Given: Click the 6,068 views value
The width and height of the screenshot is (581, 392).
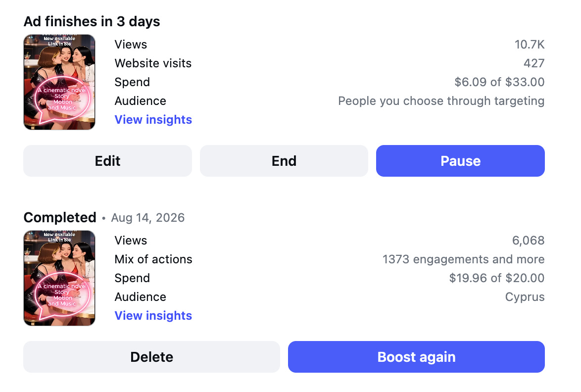Looking at the screenshot, I should tap(528, 241).
